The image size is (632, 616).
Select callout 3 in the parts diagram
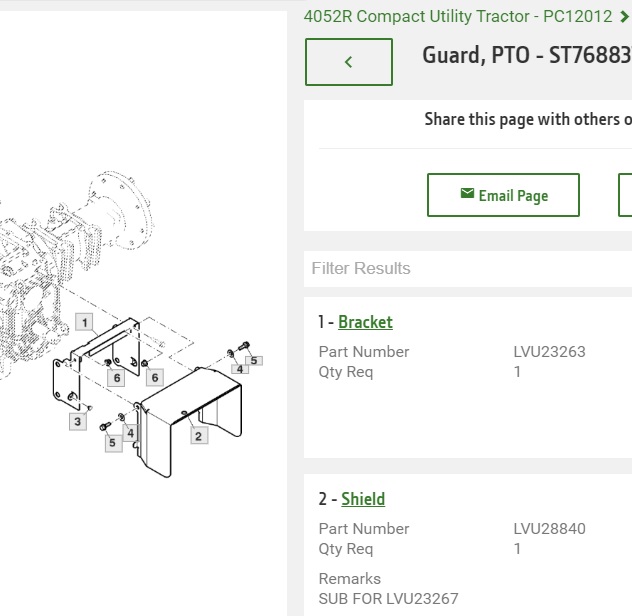(78, 422)
